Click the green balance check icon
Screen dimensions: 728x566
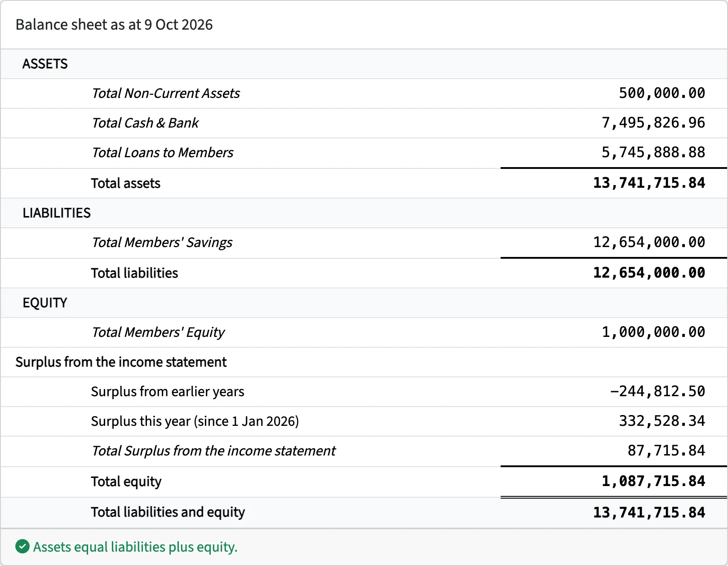22,547
